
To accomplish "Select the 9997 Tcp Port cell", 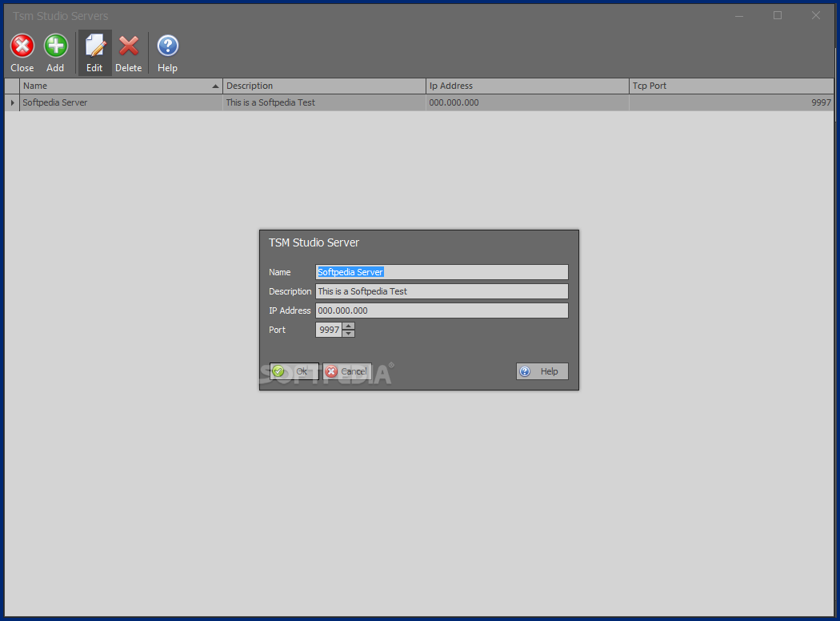I will 731,102.
